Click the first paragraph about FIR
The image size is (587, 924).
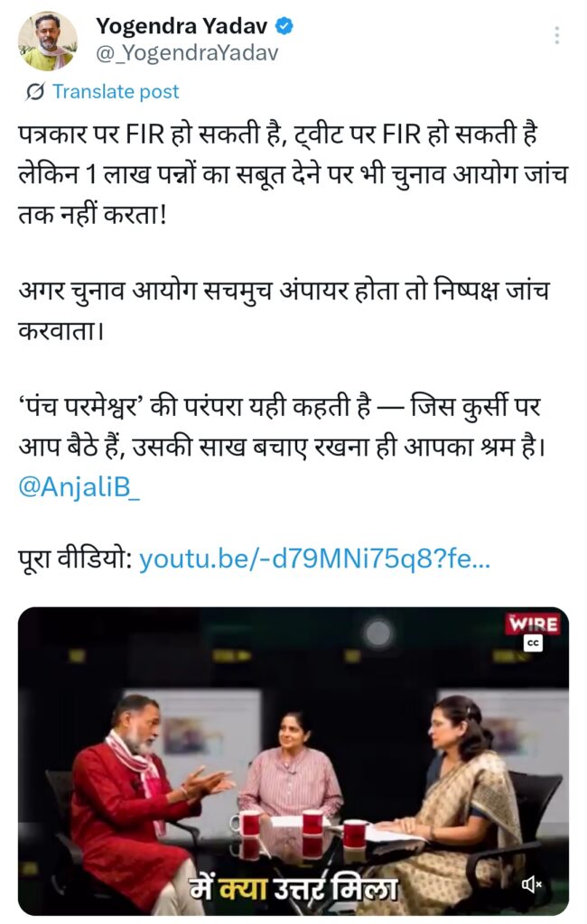coord(293,174)
